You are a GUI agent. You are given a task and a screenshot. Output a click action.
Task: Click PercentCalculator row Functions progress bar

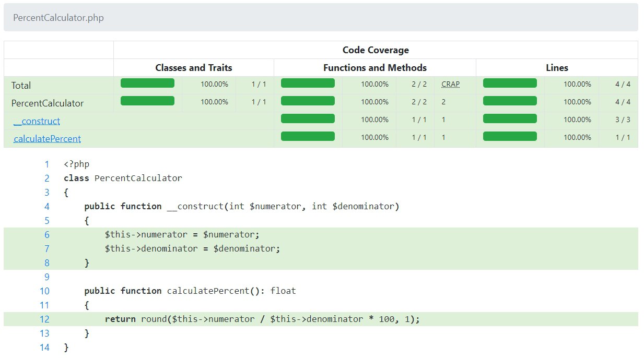[308, 101]
